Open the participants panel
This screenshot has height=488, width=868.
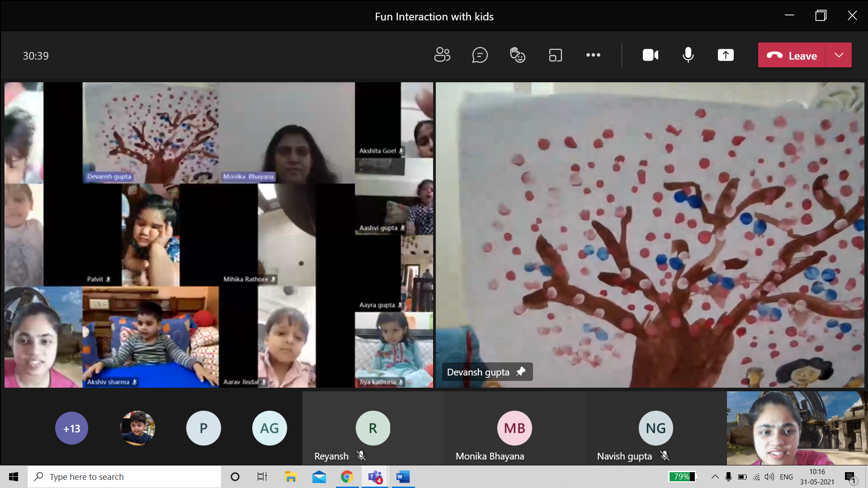coord(442,55)
